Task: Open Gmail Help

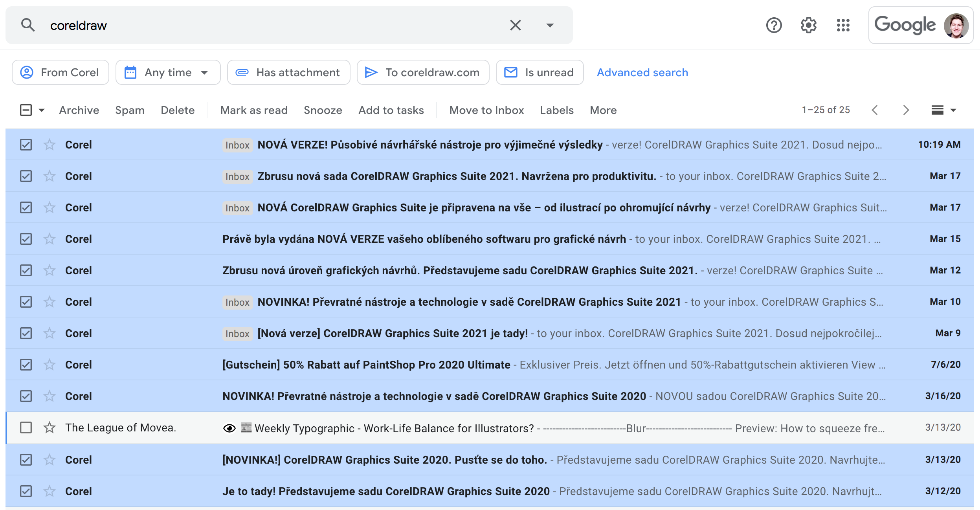Action: [773, 25]
